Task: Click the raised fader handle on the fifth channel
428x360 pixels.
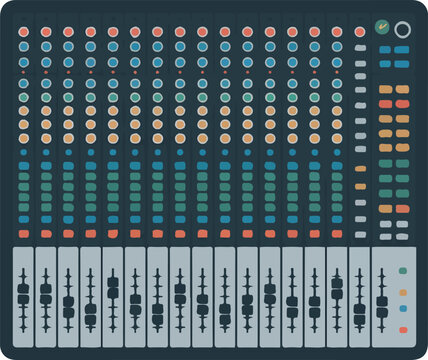Action: point(113,287)
